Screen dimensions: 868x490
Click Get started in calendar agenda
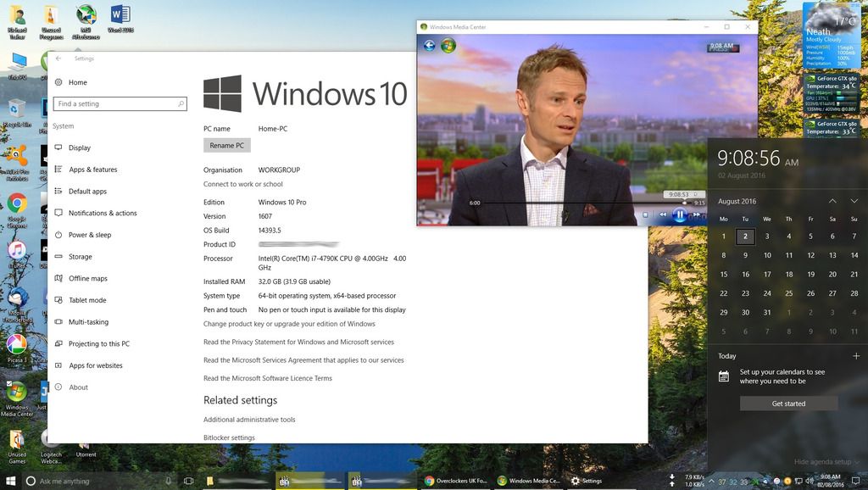(x=789, y=404)
